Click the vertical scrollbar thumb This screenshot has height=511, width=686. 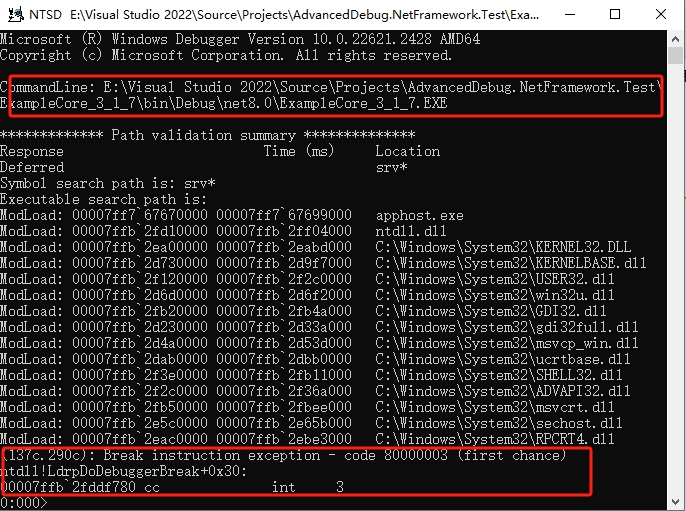[x=675, y=56]
